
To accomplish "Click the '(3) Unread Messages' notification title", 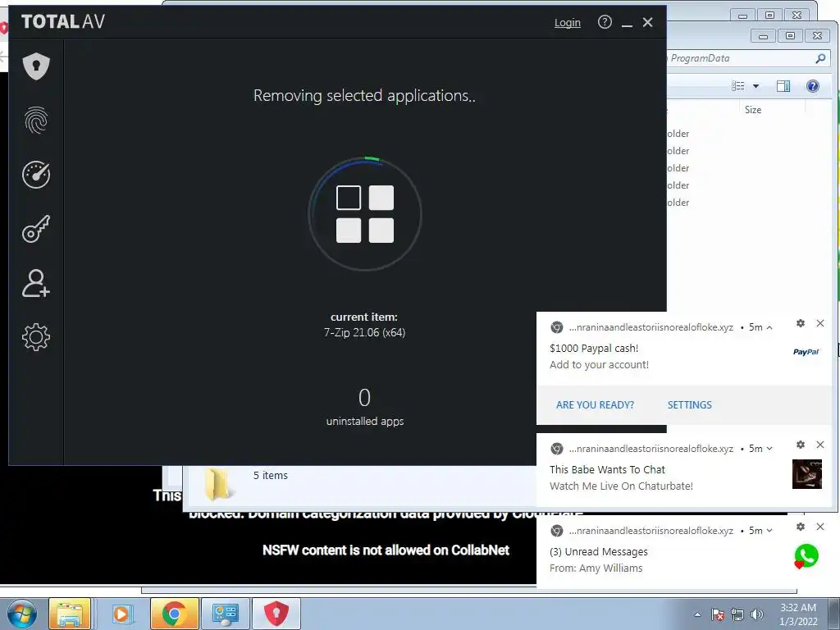I will 598,552.
